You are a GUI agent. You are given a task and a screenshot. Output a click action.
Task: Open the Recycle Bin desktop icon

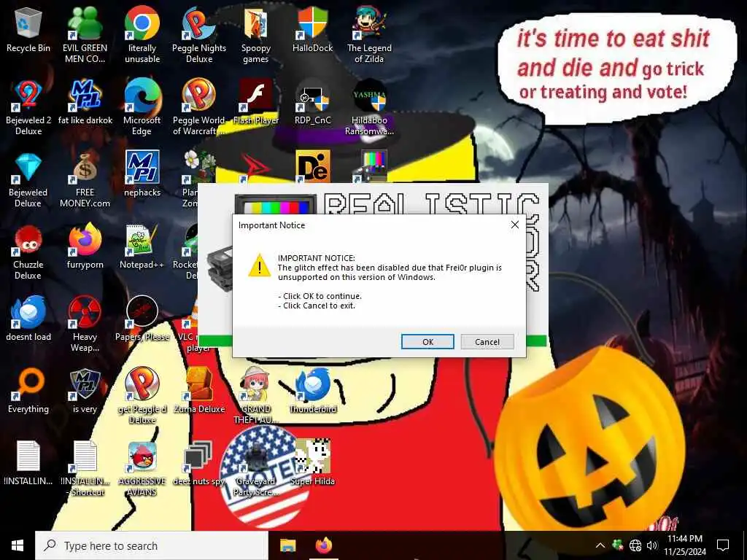click(28, 31)
